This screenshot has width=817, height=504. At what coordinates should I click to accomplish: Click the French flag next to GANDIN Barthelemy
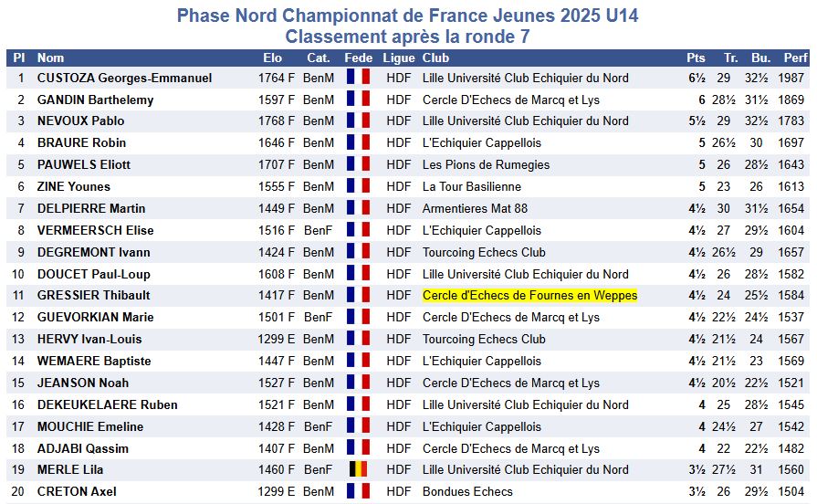(358, 100)
